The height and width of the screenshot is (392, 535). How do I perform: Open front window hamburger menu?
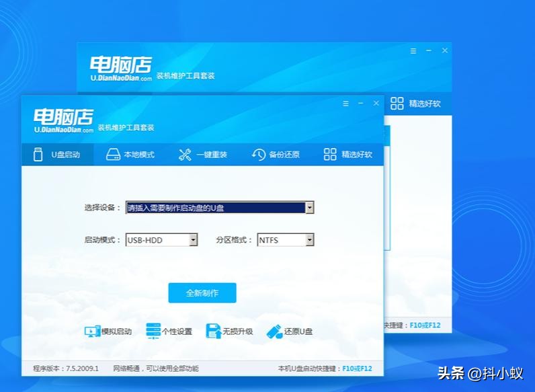(x=345, y=104)
